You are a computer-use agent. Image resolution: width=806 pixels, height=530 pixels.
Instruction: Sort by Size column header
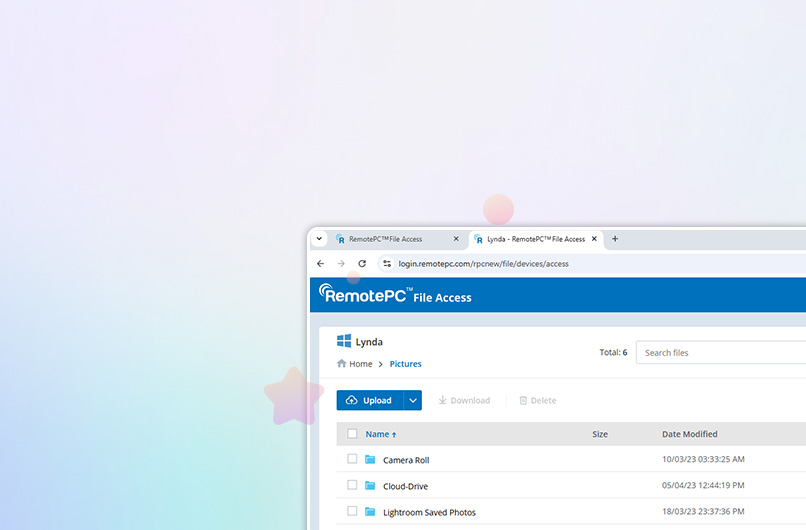(x=600, y=434)
